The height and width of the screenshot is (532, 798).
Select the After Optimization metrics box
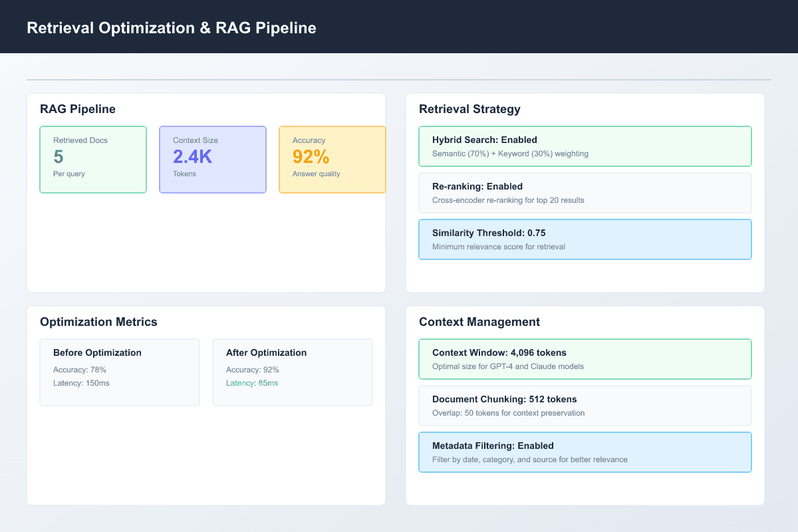coord(293,370)
